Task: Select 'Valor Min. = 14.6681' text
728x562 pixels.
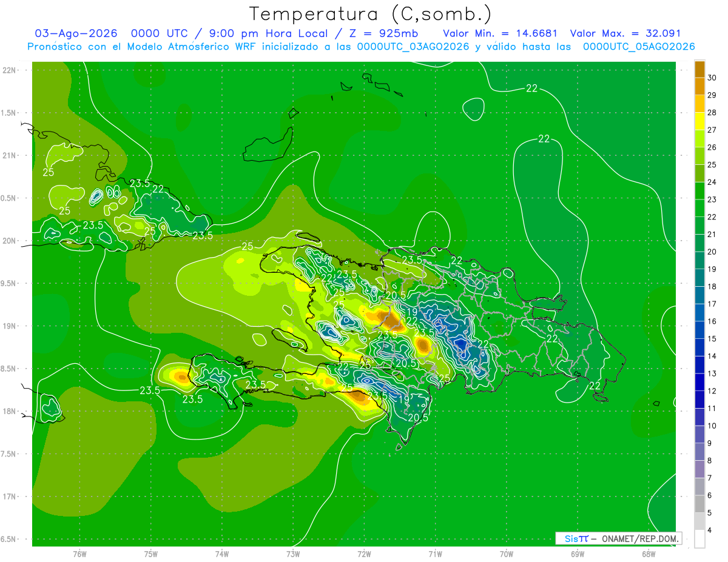Action: point(500,33)
